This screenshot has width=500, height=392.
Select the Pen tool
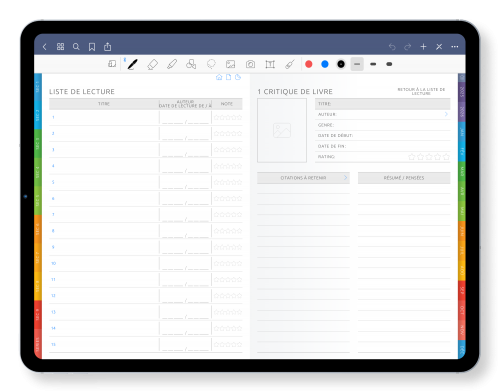(x=132, y=64)
